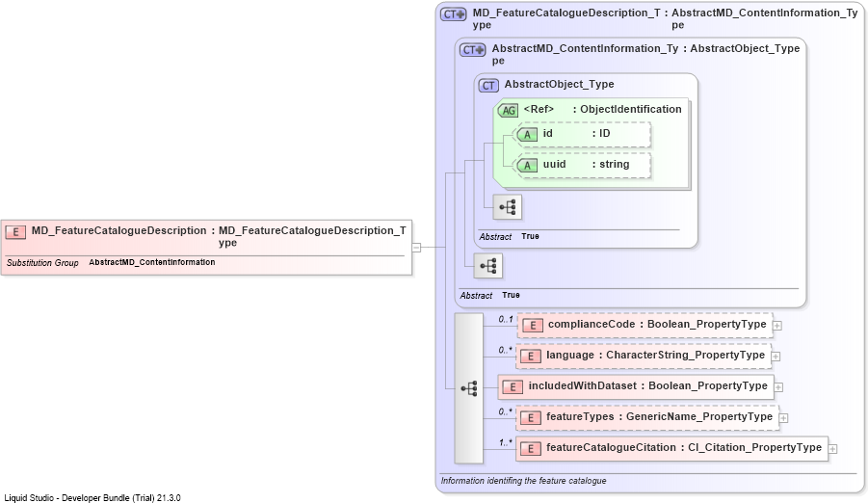Screen dimensions: 868x503
Task: Expand the includedWithDataset element
Action: pos(778,387)
